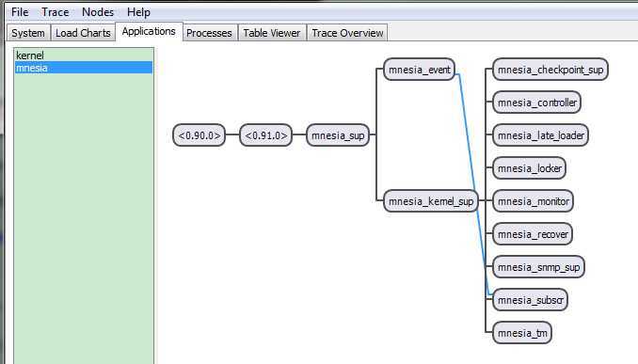This screenshot has height=364, width=638.
Task: Open the Trace menu
Action: (x=55, y=12)
